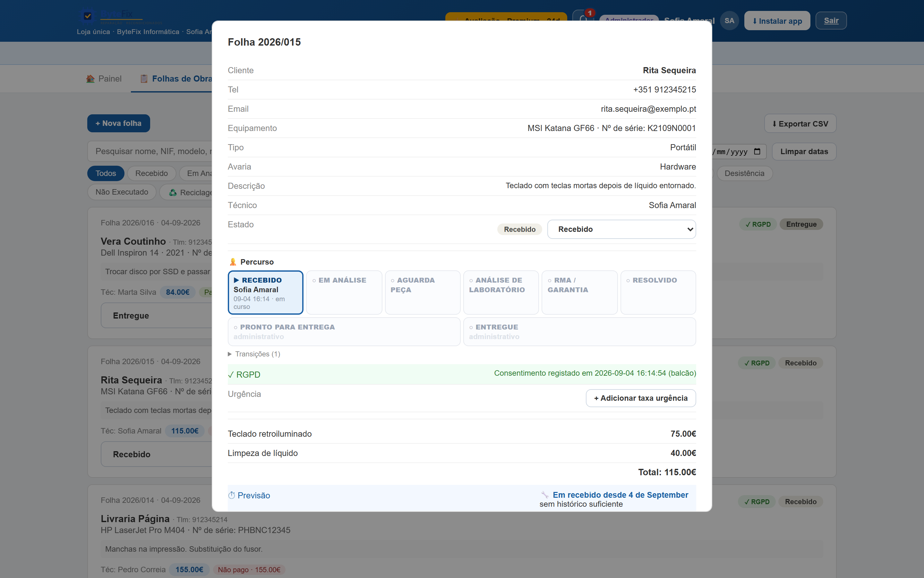Open Entregue status selector on folha 2026/016
924x578 pixels.
[x=157, y=315]
